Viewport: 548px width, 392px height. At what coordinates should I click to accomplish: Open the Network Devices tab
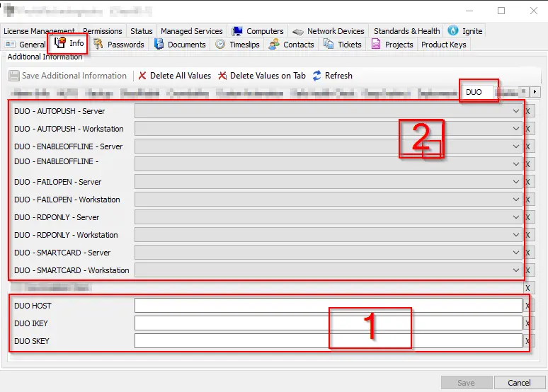[328, 31]
